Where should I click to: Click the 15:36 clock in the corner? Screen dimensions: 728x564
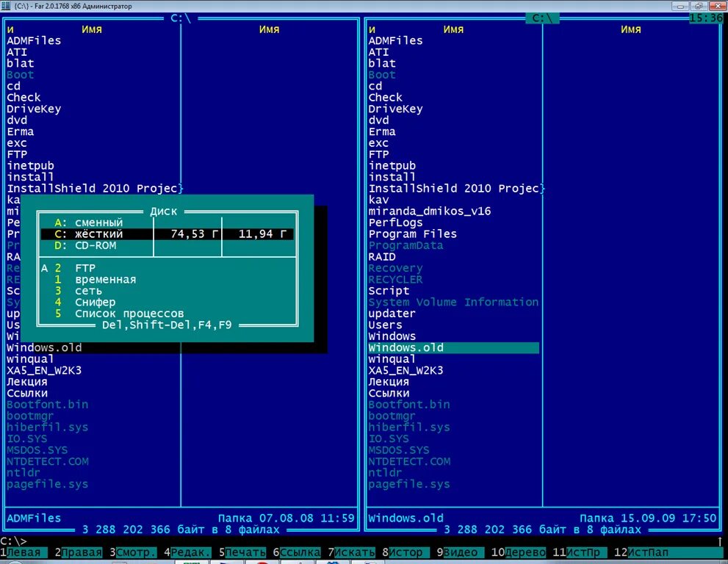pos(706,18)
